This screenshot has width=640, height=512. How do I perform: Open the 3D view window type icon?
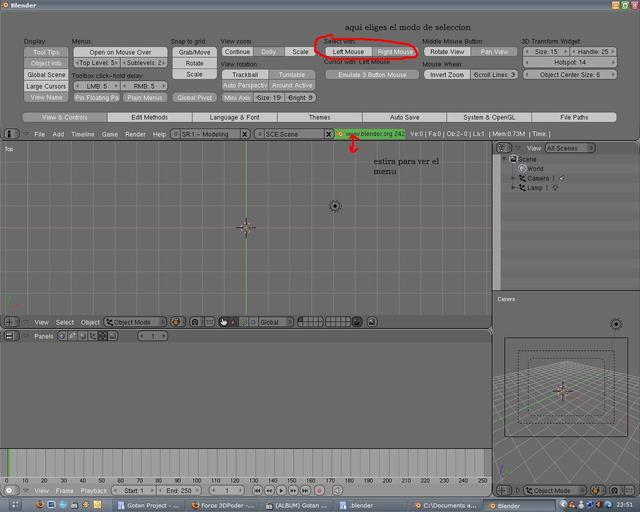[x=11, y=322]
